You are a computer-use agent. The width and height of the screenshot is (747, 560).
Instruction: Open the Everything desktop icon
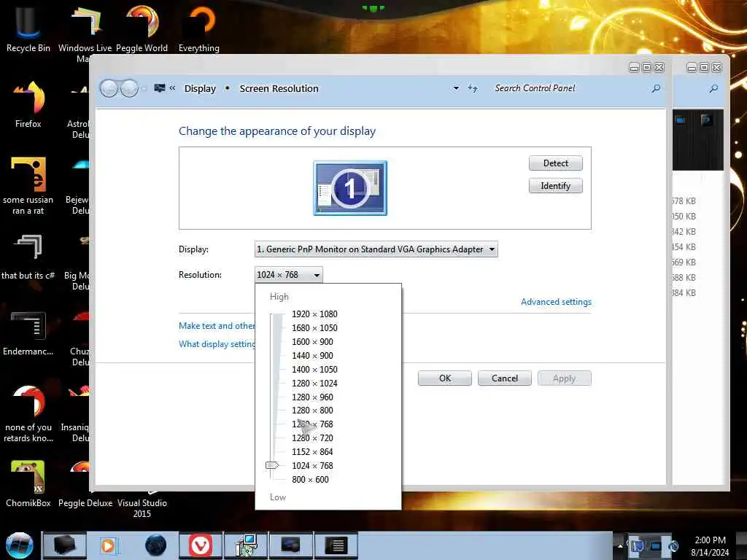[198, 28]
